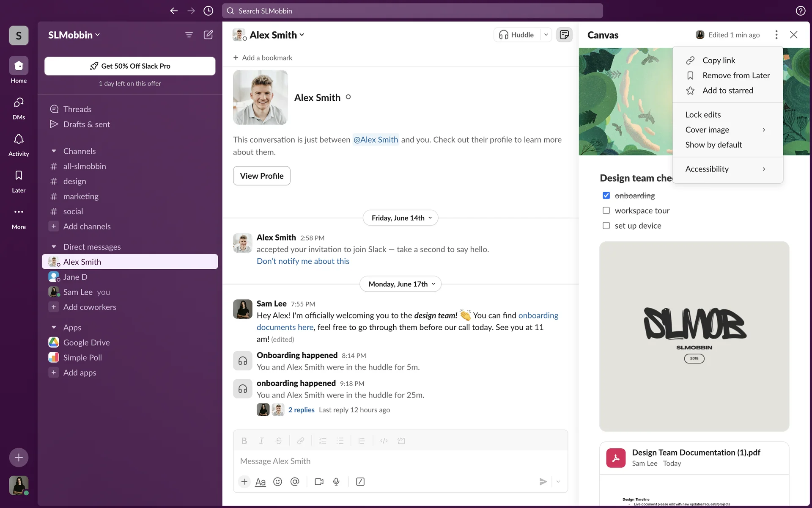Click the slash shortcuts icon

click(360, 482)
